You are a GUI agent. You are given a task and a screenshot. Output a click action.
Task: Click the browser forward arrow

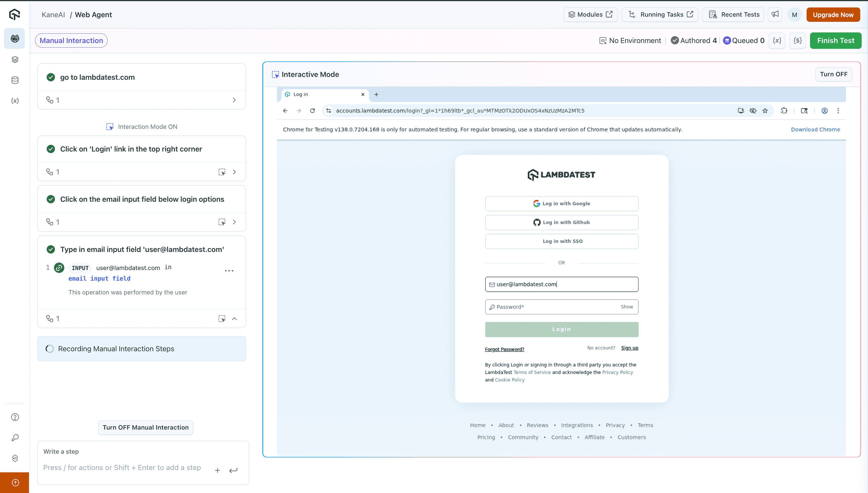coord(299,111)
